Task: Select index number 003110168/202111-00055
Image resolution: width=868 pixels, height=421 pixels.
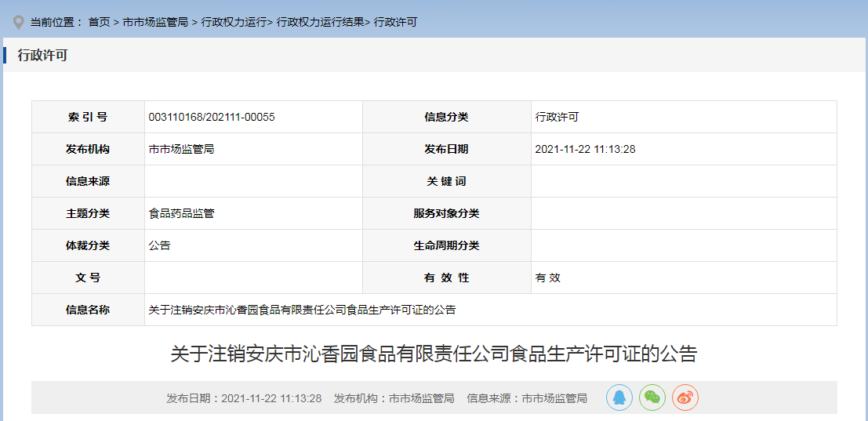Action: click(212, 118)
